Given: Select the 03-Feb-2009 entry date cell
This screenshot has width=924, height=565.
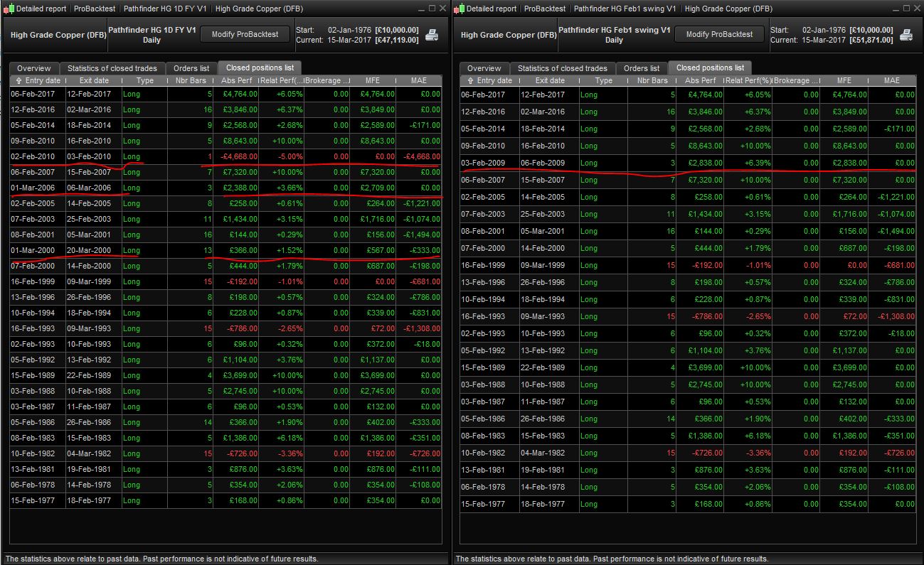Looking at the screenshot, I should coord(491,163).
